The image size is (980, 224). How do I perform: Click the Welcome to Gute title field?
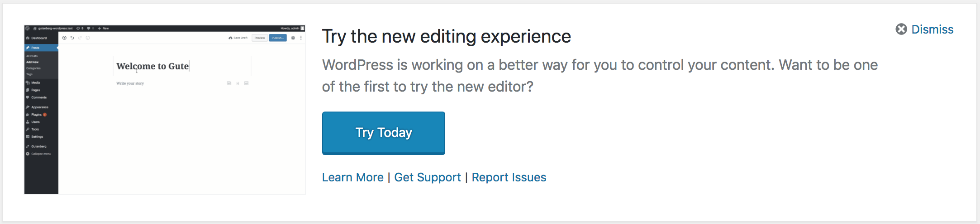tap(182, 66)
